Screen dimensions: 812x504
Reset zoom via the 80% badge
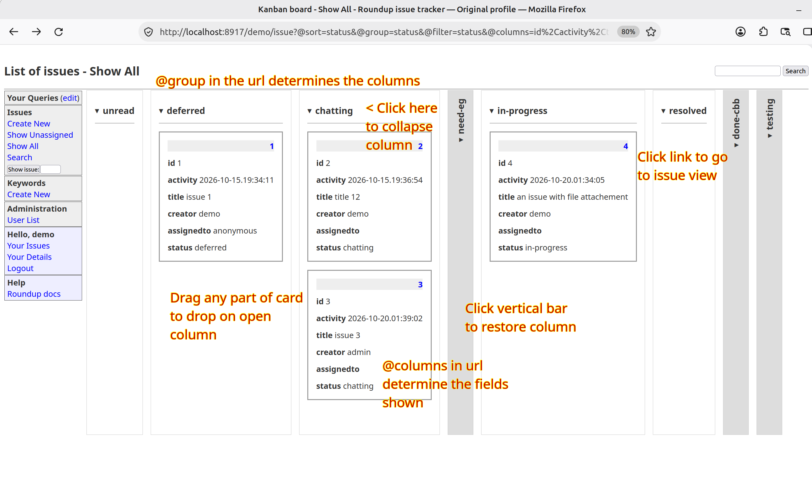click(628, 32)
